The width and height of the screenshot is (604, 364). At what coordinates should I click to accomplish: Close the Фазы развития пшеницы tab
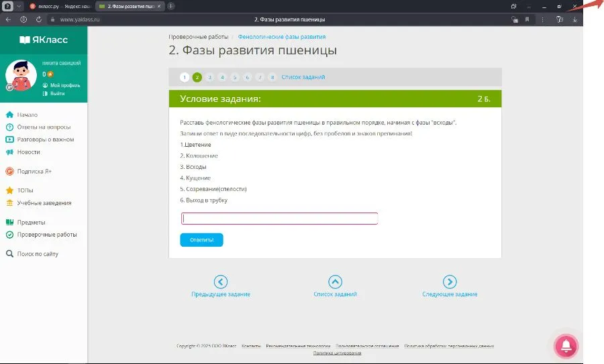coord(159,6)
